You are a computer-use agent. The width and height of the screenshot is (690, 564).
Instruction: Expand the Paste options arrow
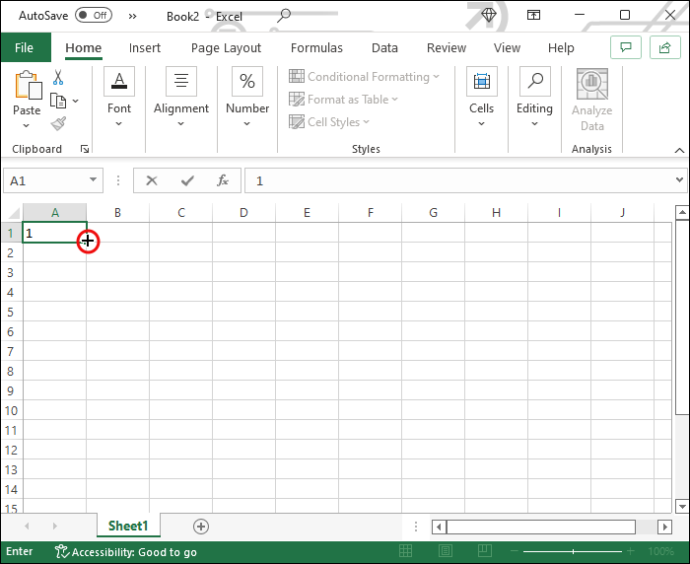[26, 125]
